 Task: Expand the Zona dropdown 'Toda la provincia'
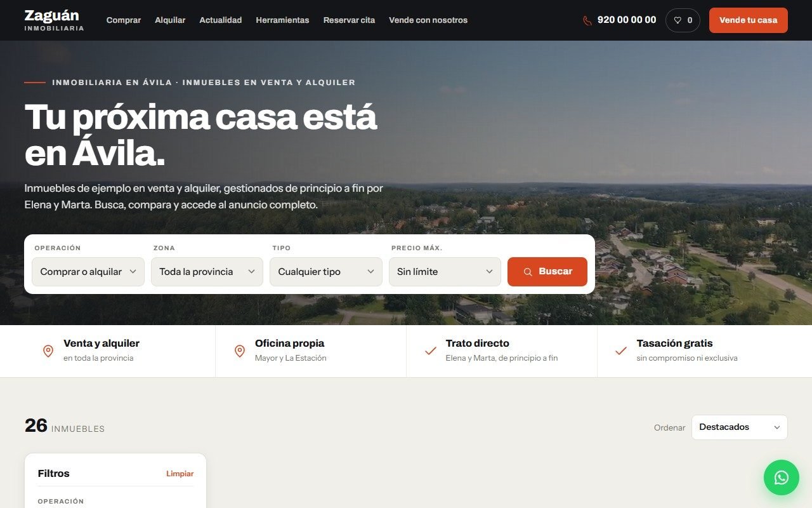click(207, 272)
